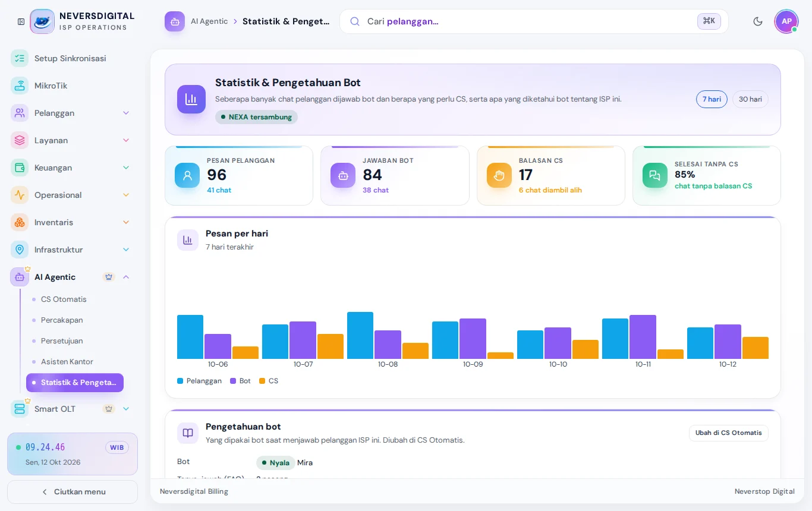
Task: Expand the Keuangan menu chevron
Action: [126, 168]
